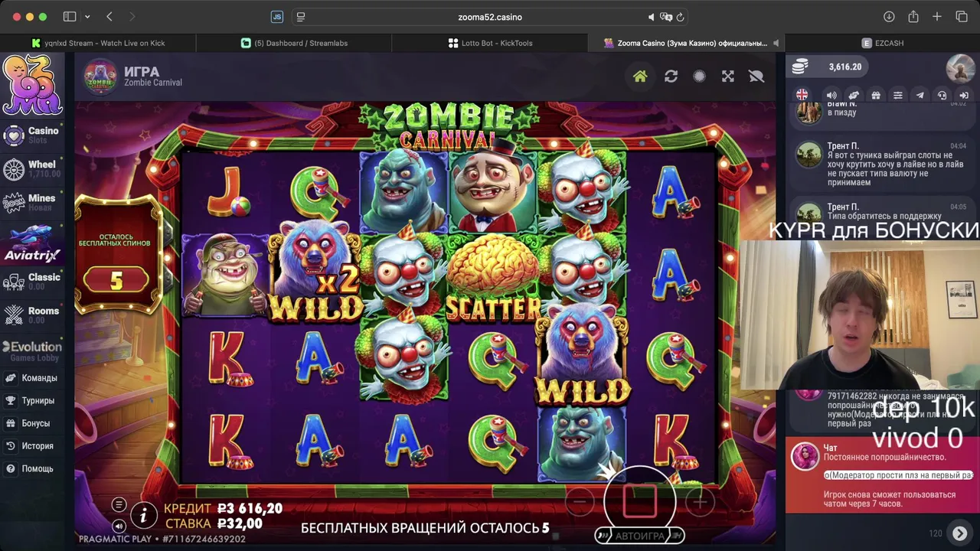Show Safari tab overview
Screen dimensions: 980x551
click(x=962, y=17)
